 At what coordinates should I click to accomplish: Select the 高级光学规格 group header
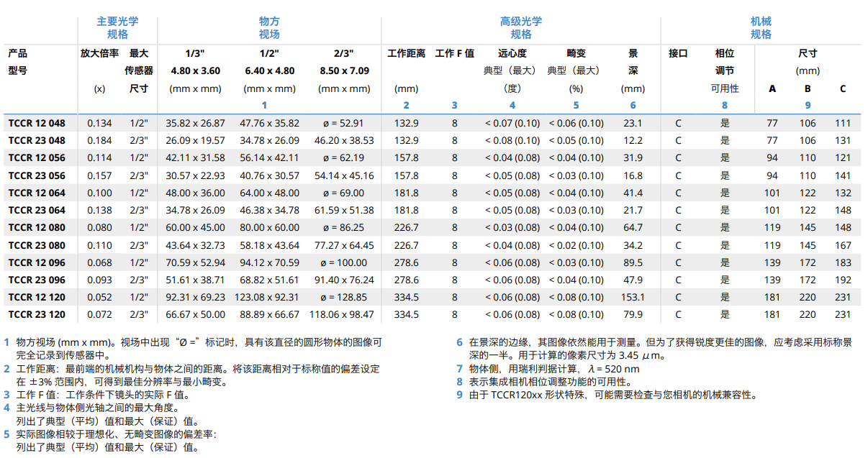[520, 27]
